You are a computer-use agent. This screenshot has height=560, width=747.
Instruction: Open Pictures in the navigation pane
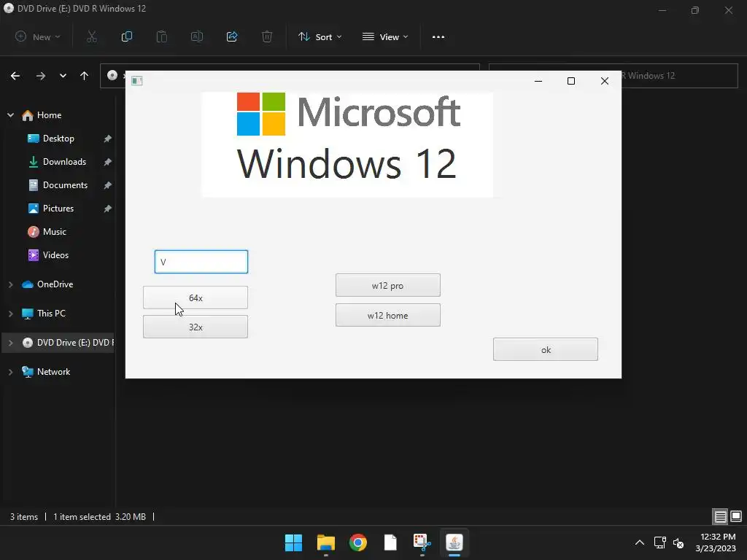(x=58, y=209)
